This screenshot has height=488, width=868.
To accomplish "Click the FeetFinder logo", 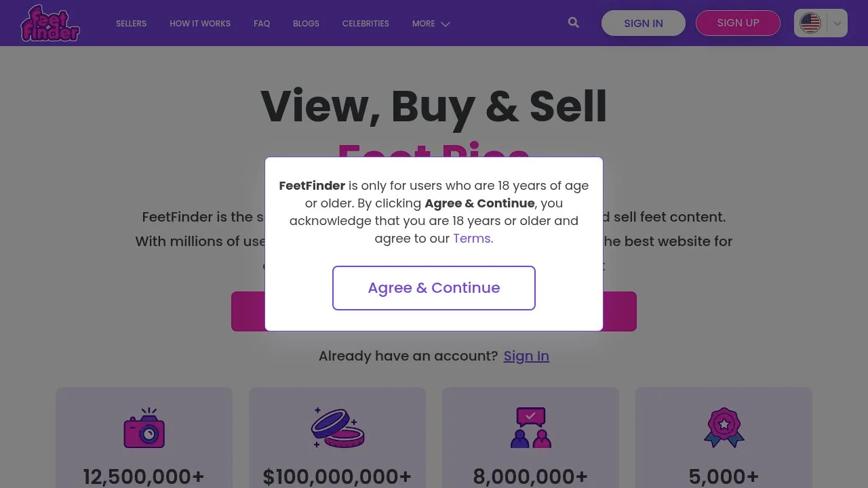I will (x=50, y=22).
